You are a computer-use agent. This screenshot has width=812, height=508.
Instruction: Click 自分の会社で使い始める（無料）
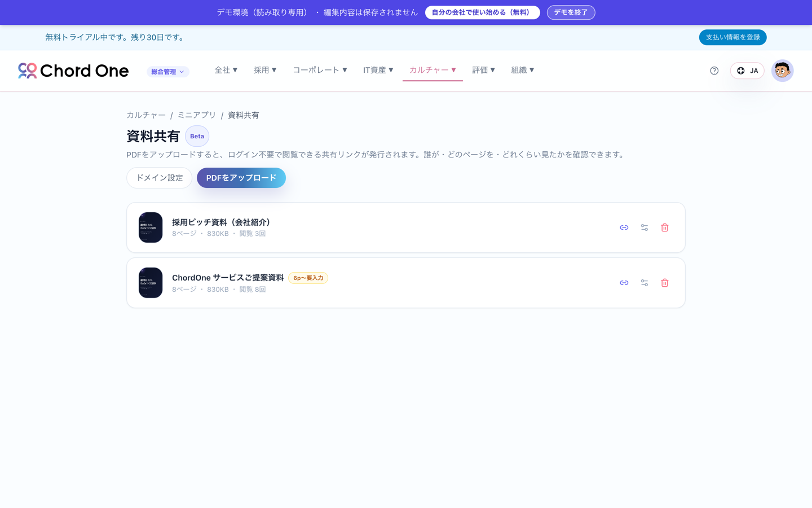[x=482, y=12]
